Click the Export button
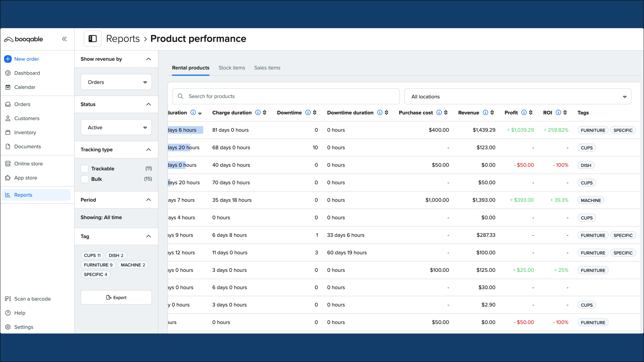Viewport: 644px width, 362px height. (116, 297)
